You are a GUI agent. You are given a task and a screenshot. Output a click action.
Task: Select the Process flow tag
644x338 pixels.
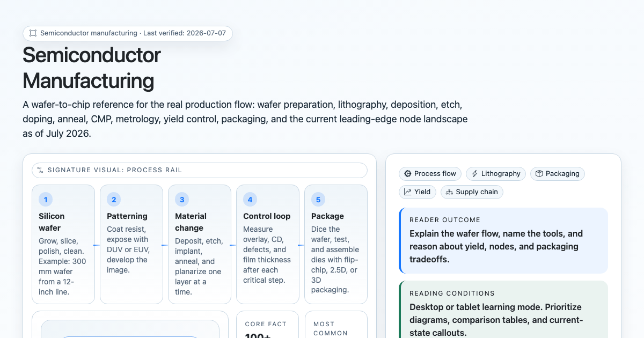[x=430, y=174]
